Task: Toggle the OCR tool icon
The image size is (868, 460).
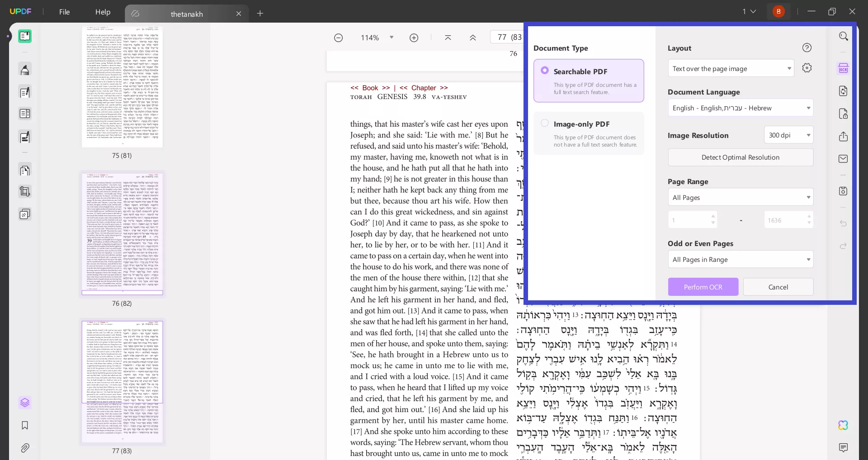Action: tap(844, 68)
